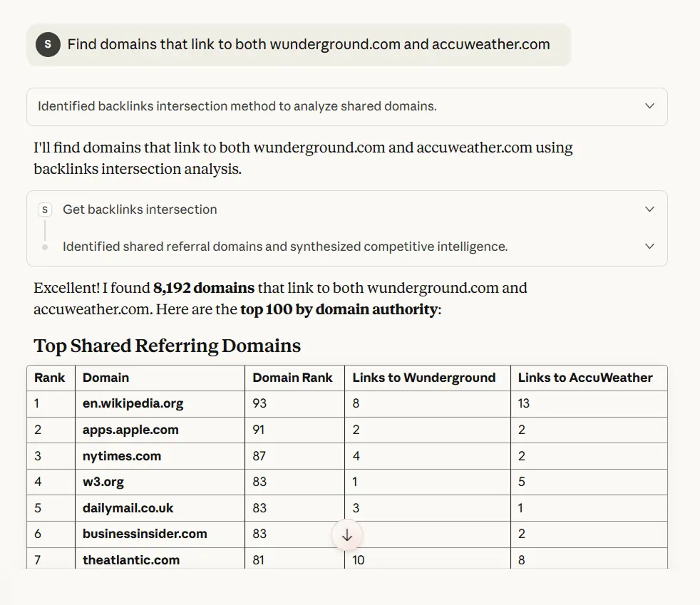Expand the shared referral domains chevron

pyautogui.click(x=649, y=247)
